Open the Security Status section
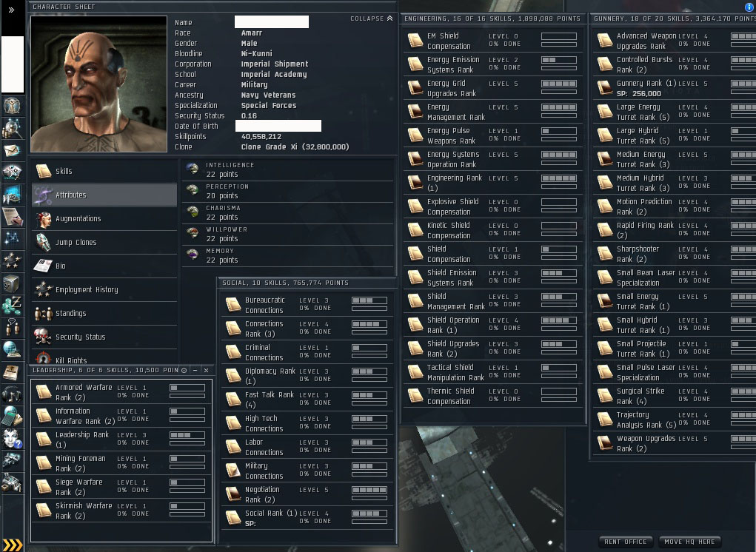The image size is (756, 552). click(x=104, y=337)
